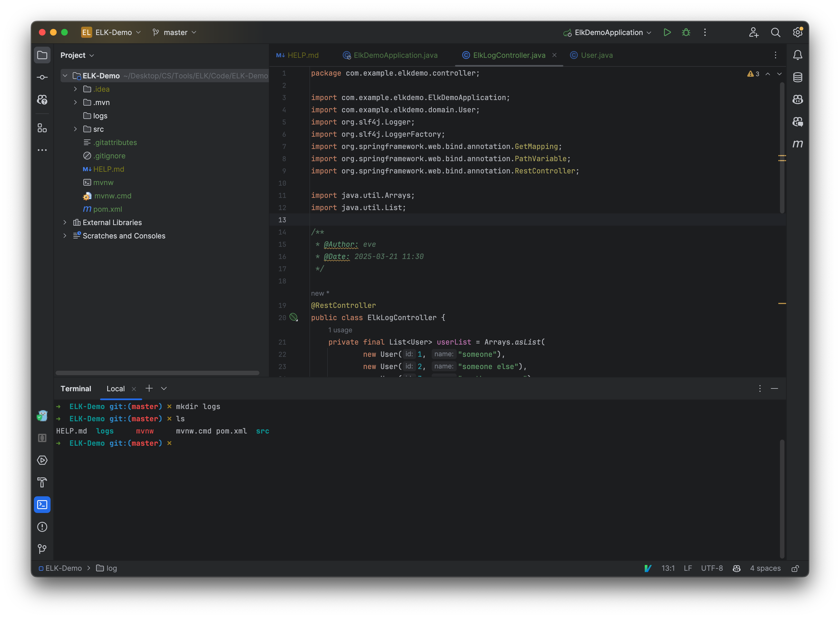Expand the src folder
The height and width of the screenshot is (618, 840).
tap(75, 129)
